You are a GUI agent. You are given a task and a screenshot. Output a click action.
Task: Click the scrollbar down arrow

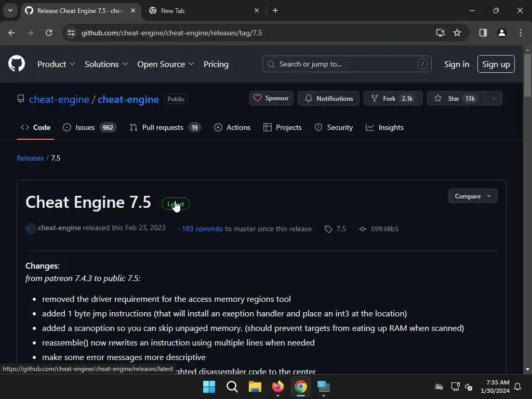pos(527,369)
